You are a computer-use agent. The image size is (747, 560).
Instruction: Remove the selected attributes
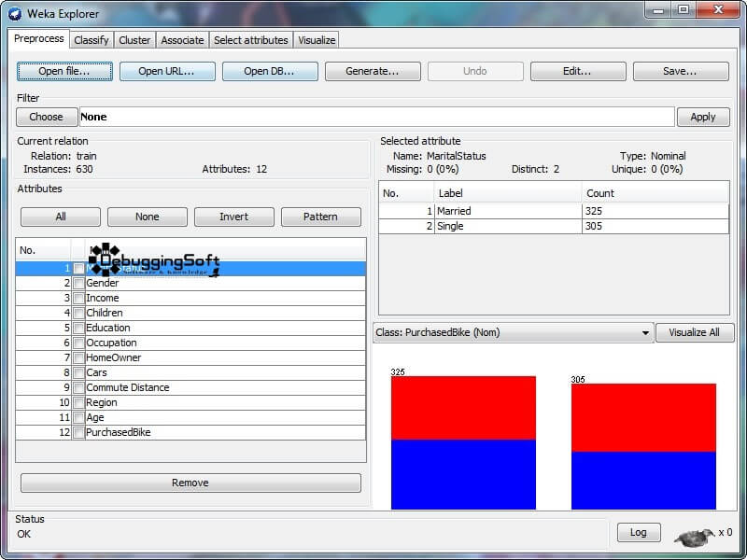pyautogui.click(x=190, y=483)
